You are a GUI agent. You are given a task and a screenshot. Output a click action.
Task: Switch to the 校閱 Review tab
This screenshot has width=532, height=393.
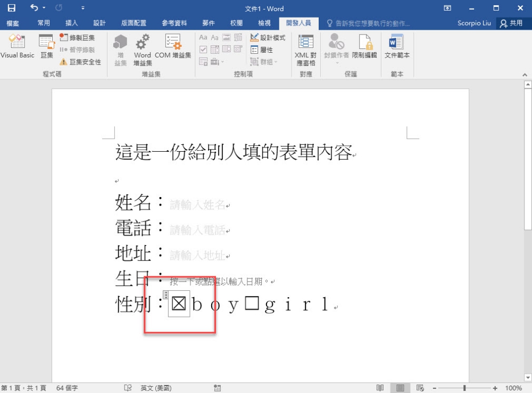click(x=236, y=23)
